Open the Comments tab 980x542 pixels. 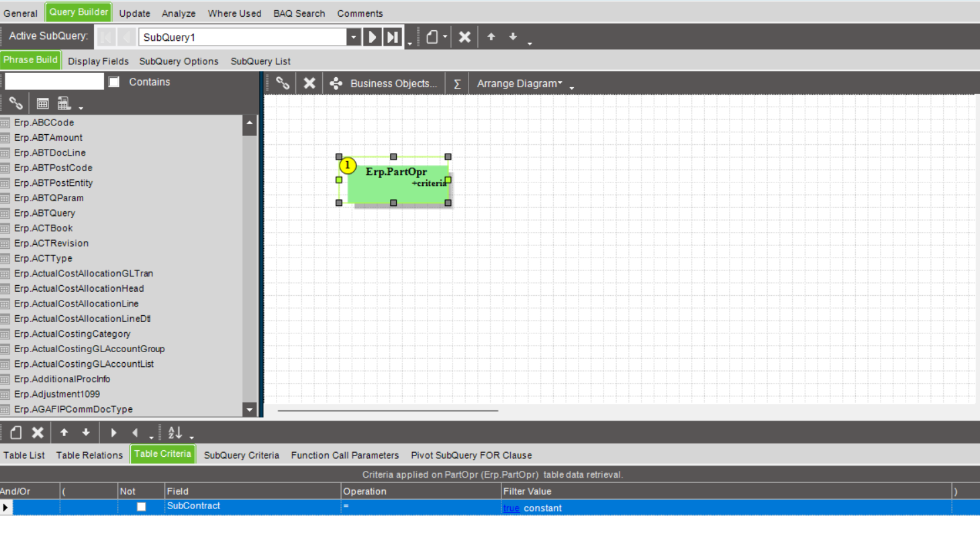360,13
